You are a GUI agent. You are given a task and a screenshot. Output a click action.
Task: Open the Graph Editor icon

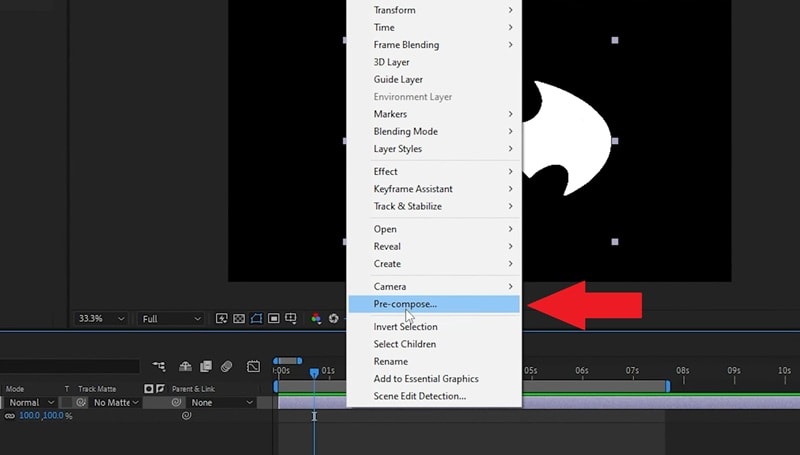tap(253, 366)
